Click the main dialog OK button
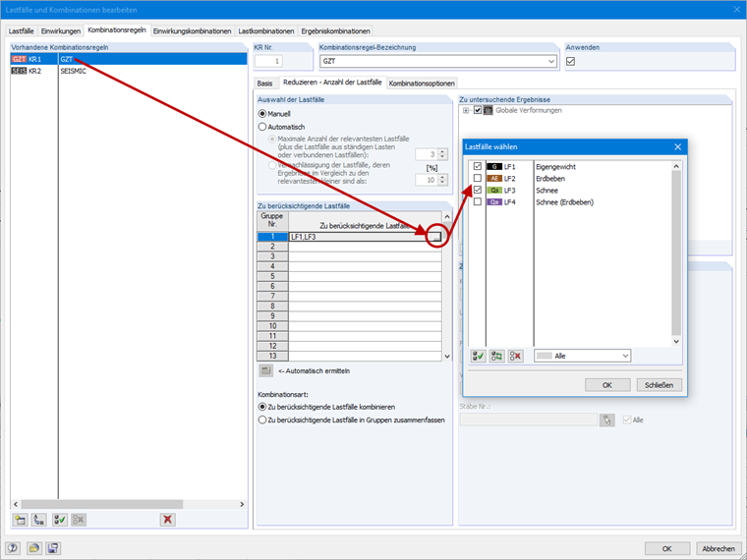The image size is (747, 560). click(667, 548)
